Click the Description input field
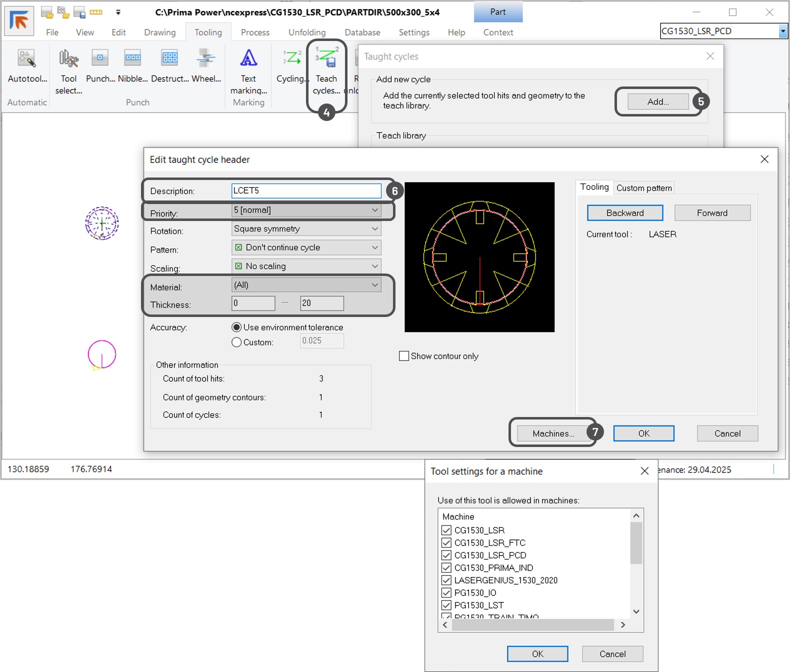790x672 pixels. (306, 190)
